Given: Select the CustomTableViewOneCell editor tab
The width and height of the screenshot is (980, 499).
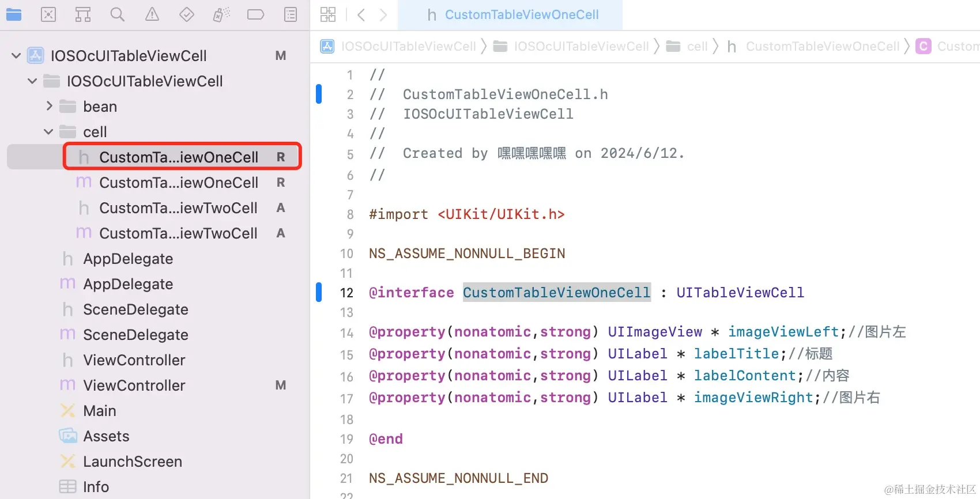Looking at the screenshot, I should point(511,15).
